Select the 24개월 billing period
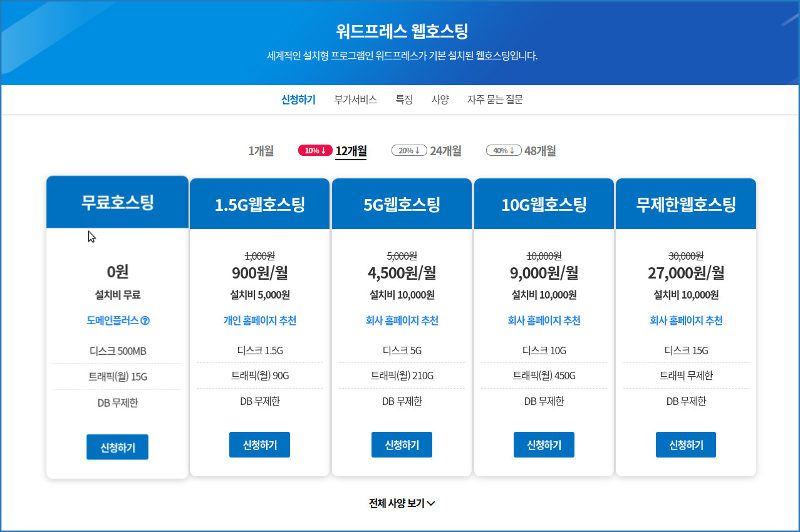Viewport: 800px width, 532px height. pyautogui.click(x=445, y=151)
